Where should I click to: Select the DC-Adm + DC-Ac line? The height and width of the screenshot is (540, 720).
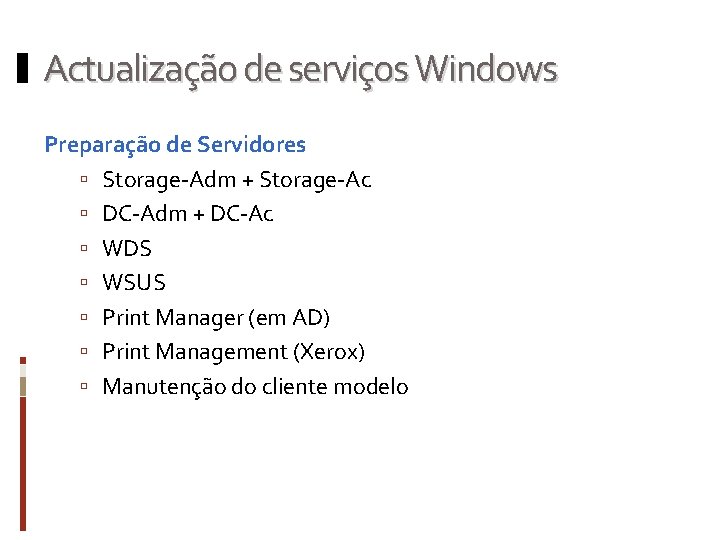click(x=188, y=214)
